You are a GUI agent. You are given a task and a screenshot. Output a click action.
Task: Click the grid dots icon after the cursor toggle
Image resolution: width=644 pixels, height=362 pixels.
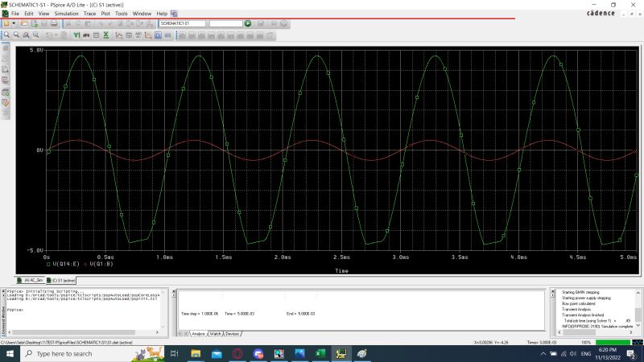[168, 35]
